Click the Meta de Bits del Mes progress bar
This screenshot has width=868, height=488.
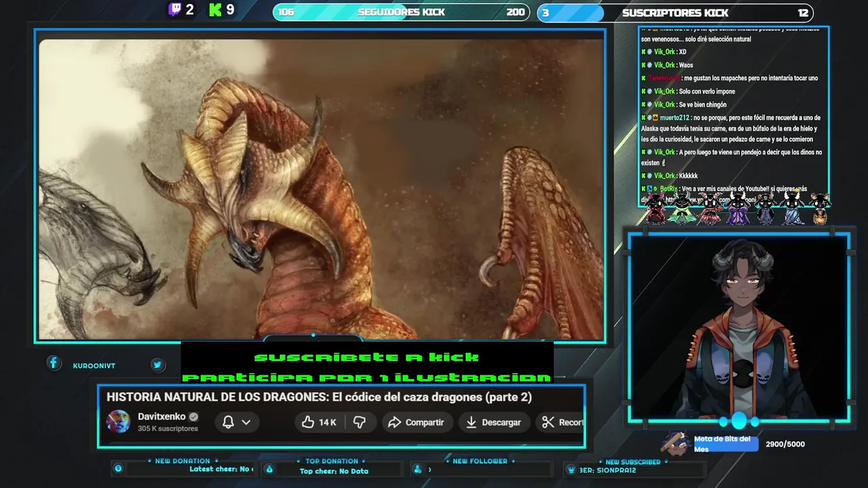725,444
